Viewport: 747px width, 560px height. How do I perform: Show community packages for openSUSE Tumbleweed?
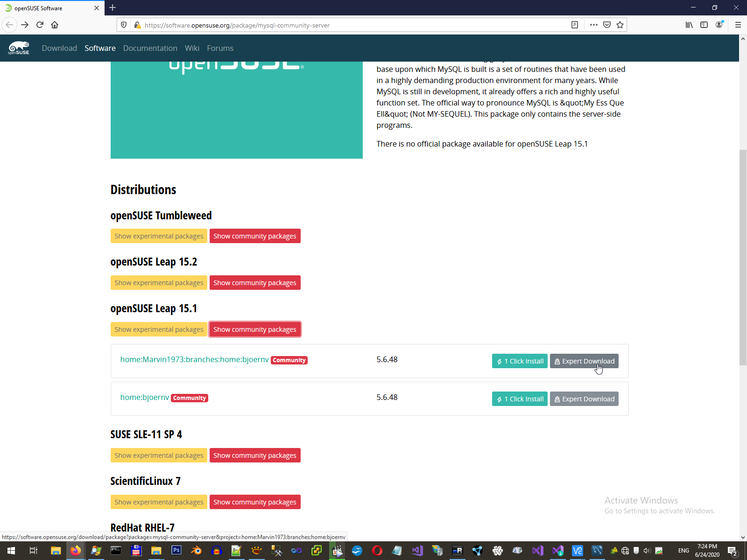click(255, 236)
